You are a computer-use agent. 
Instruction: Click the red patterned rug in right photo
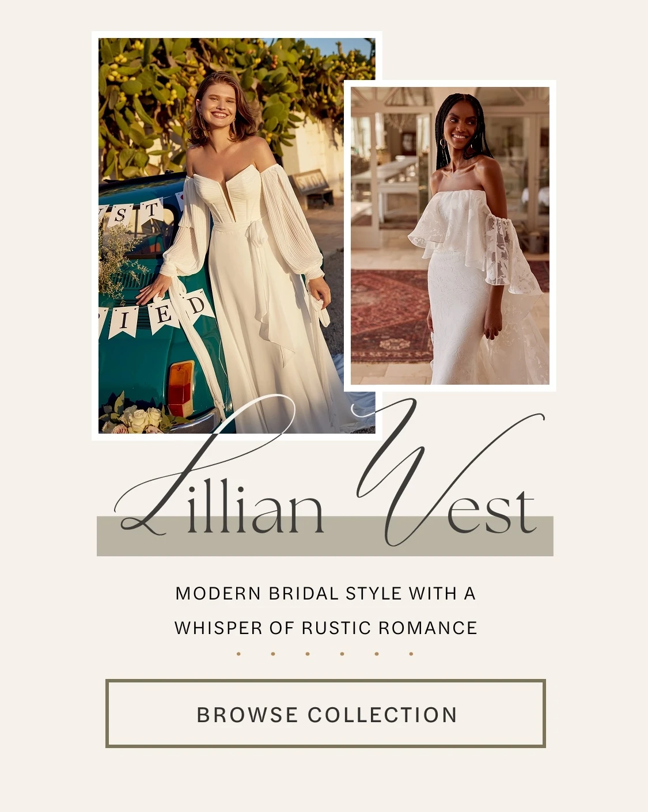(391, 315)
